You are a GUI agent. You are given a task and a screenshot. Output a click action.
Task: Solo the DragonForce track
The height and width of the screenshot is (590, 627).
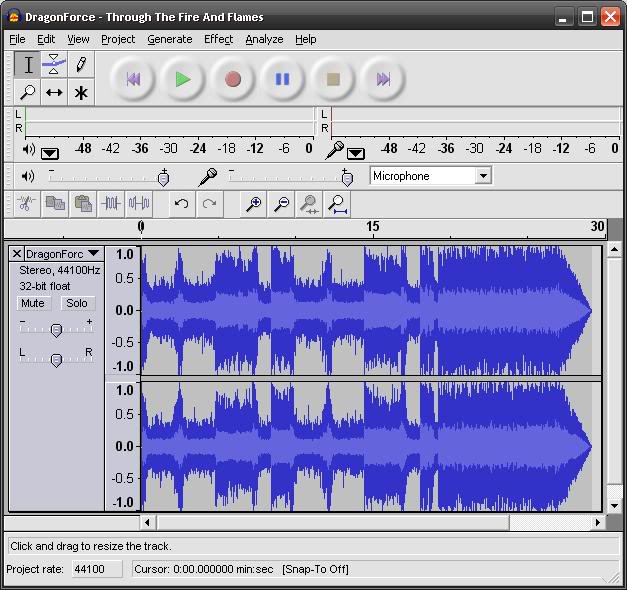pyautogui.click(x=77, y=303)
